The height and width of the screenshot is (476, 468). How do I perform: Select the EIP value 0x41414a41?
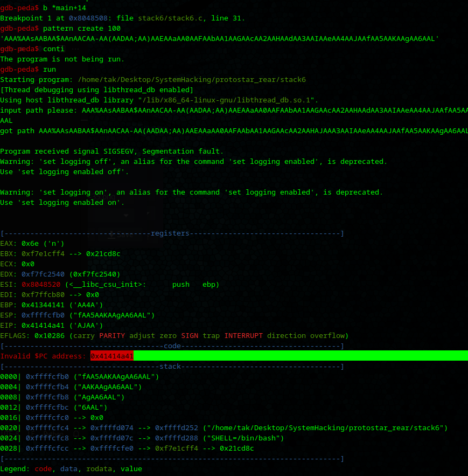(x=43, y=326)
